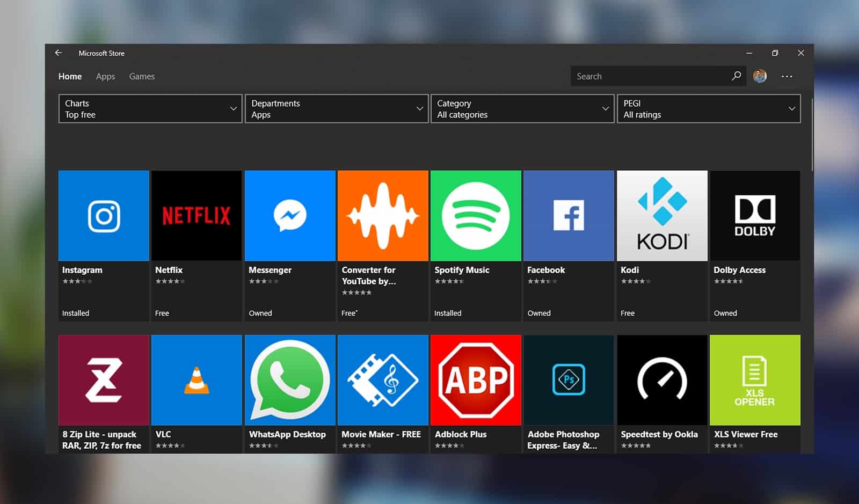Click the VLC star rating
The width and height of the screenshot is (859, 504).
170,445
